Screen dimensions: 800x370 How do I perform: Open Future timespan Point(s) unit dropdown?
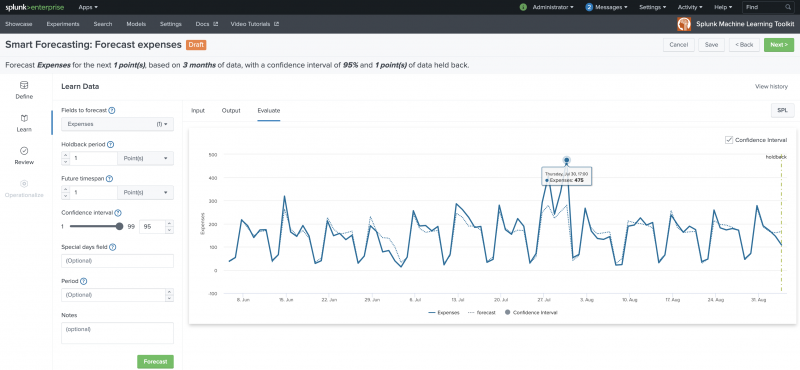(x=145, y=192)
